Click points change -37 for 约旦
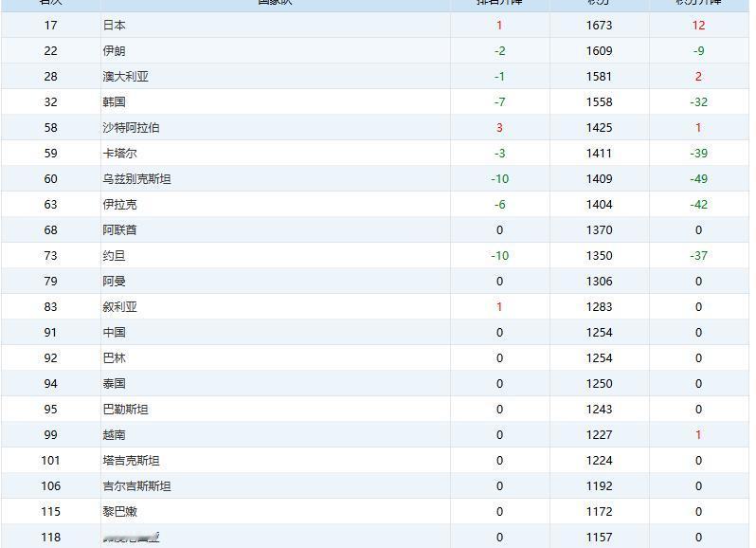The width and height of the screenshot is (756, 548). pyautogui.click(x=698, y=256)
